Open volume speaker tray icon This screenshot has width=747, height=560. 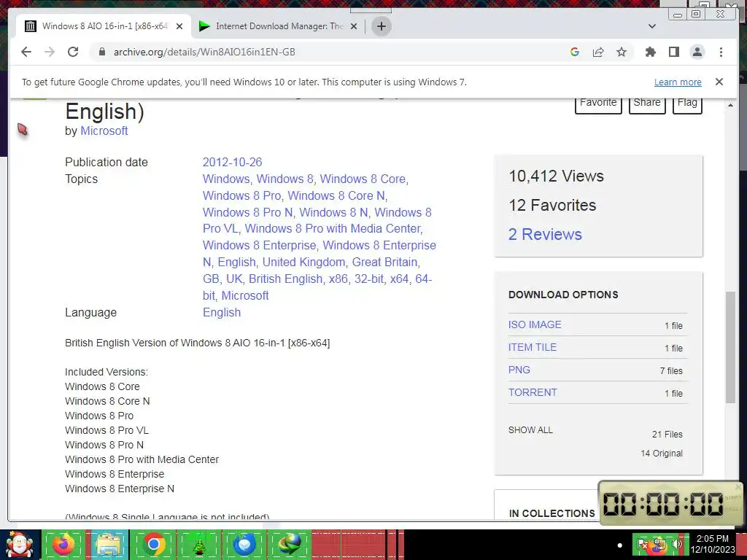676,544
